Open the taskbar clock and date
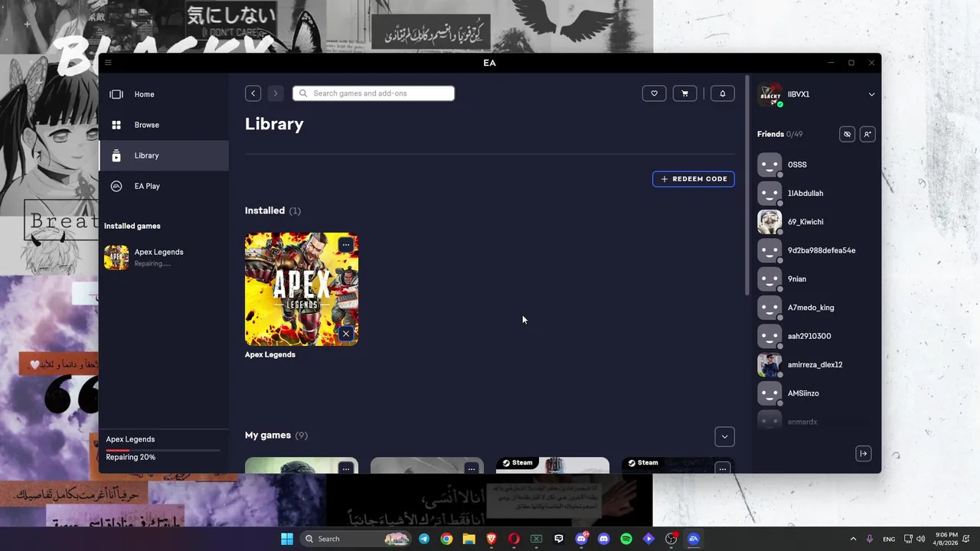 (945, 539)
